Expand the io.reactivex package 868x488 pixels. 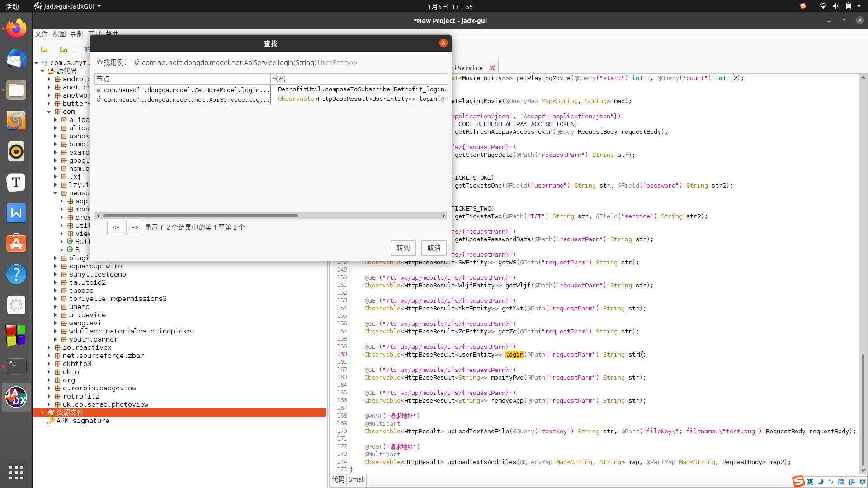coord(49,347)
